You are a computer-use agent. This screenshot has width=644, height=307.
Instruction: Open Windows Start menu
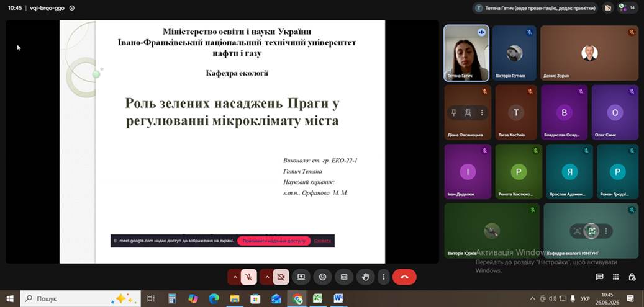9,299
